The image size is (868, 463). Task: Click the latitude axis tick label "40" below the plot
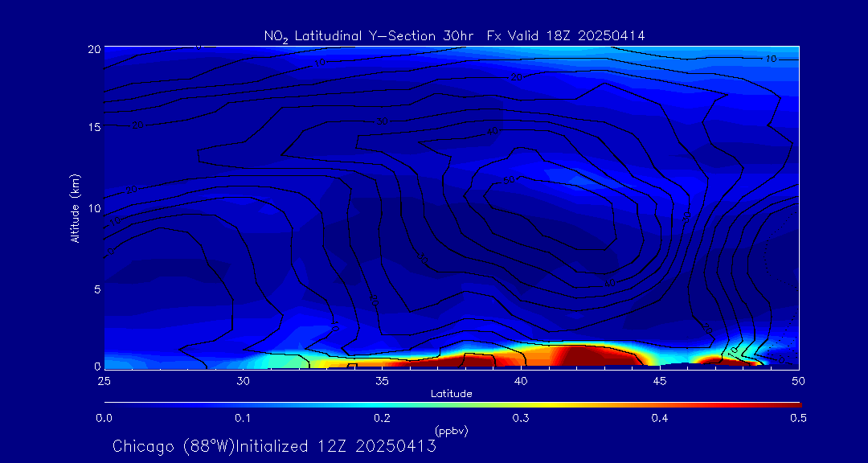pyautogui.click(x=520, y=380)
